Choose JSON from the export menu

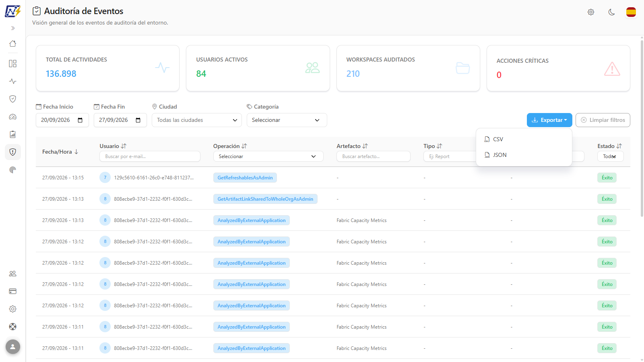(524, 155)
